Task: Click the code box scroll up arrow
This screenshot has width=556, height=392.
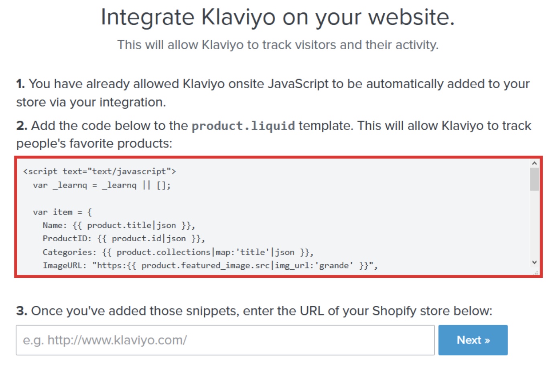Action: coord(534,164)
